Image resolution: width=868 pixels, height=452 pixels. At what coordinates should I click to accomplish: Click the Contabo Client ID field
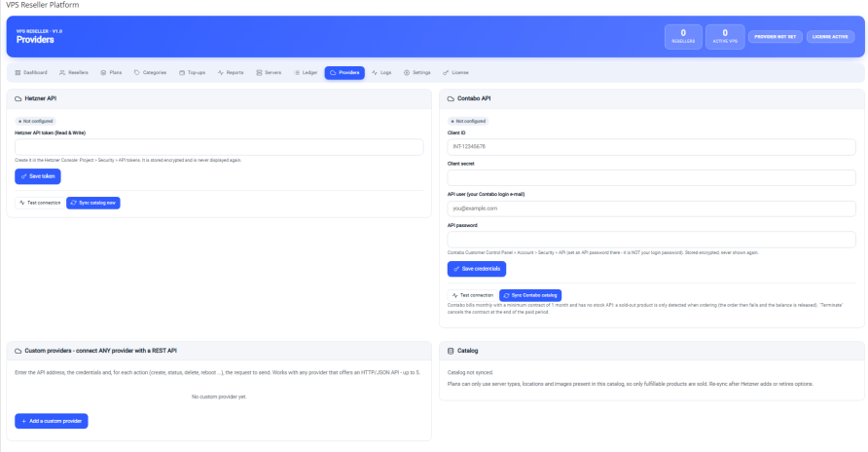tap(652, 147)
